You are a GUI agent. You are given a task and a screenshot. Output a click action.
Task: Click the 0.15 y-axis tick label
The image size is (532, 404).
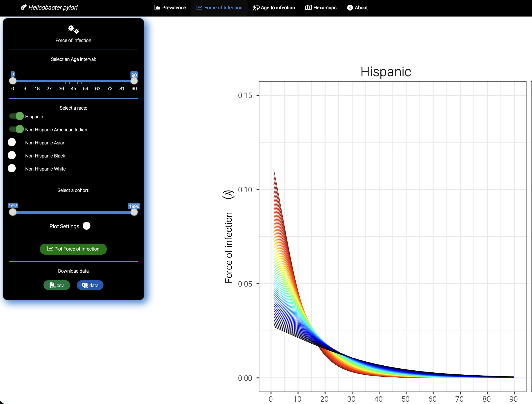(x=245, y=95)
